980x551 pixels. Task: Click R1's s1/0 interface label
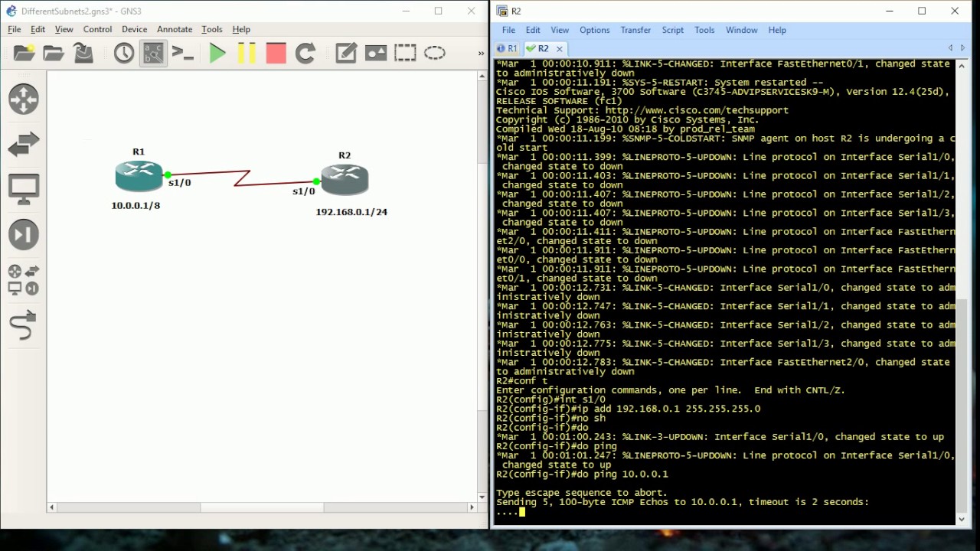click(x=180, y=183)
